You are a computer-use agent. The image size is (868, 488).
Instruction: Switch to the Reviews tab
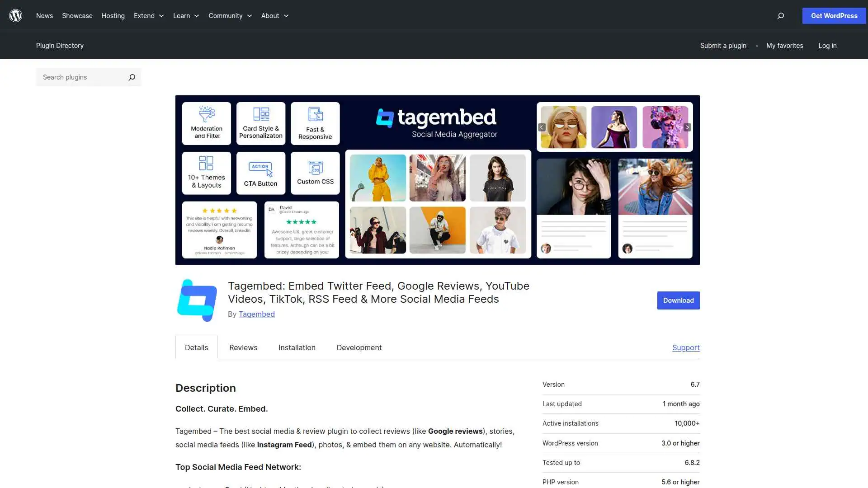click(x=243, y=347)
